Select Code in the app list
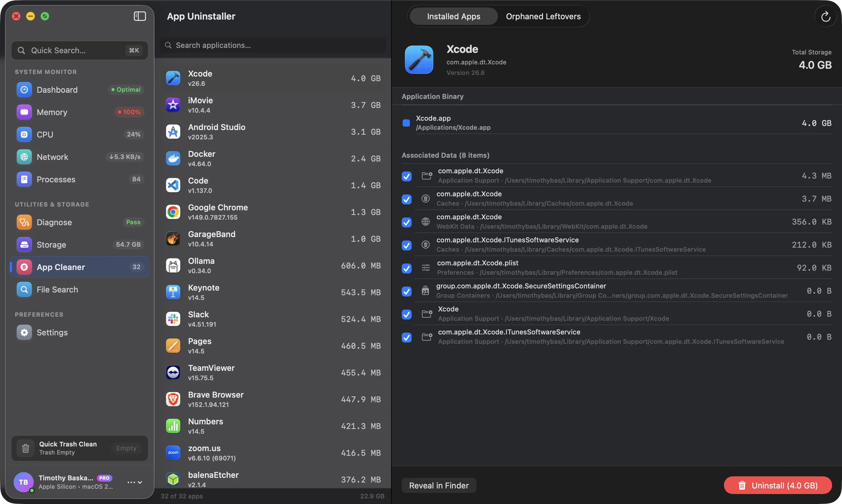The height and width of the screenshot is (504, 842). 273,185
